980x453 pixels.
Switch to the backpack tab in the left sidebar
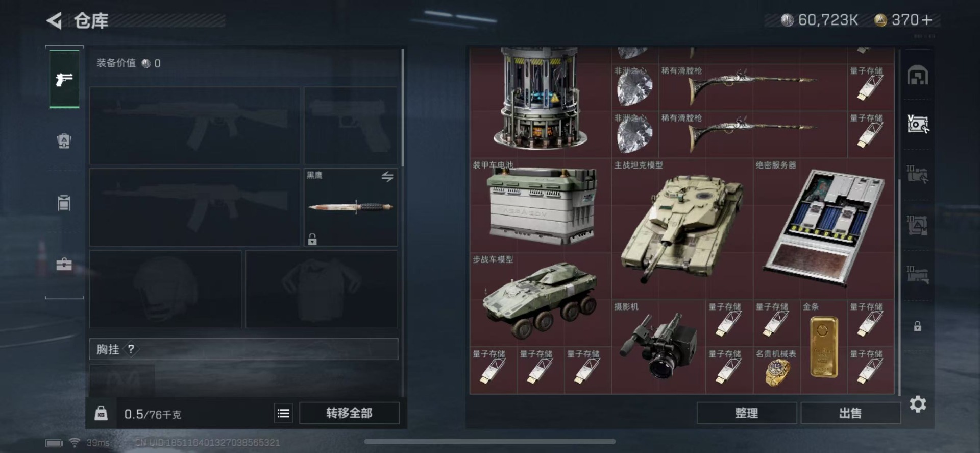click(x=64, y=141)
